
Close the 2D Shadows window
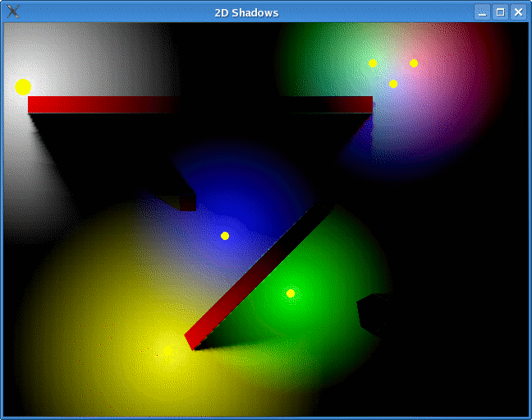518,12
